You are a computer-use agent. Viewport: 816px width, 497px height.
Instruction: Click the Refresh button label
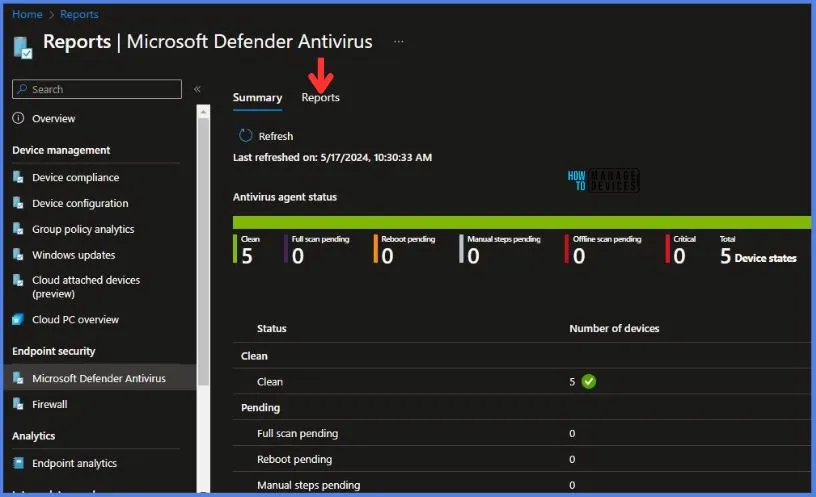pyautogui.click(x=276, y=136)
